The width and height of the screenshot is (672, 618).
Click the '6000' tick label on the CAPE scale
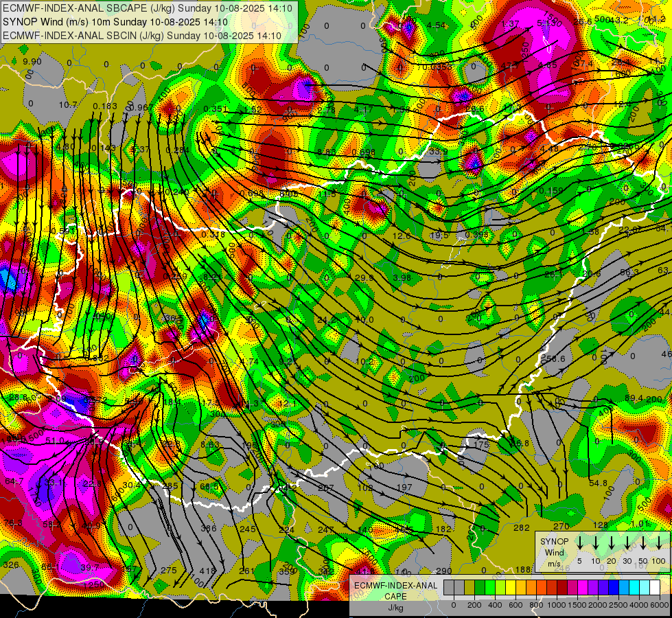660,605
